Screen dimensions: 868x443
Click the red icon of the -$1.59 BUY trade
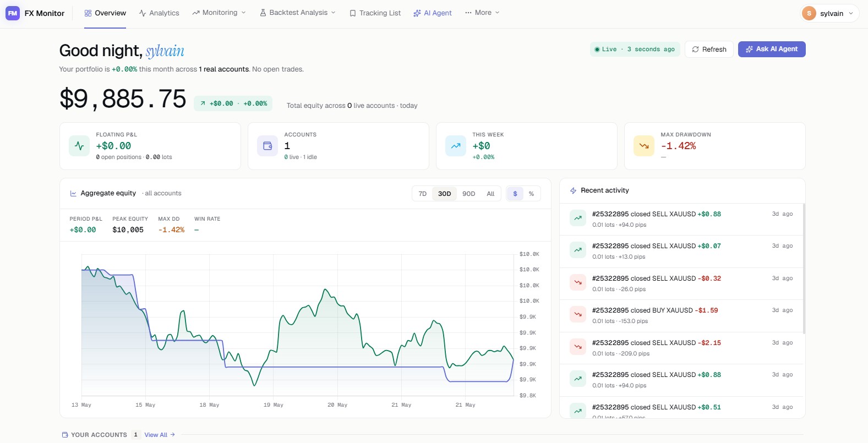[578, 315]
